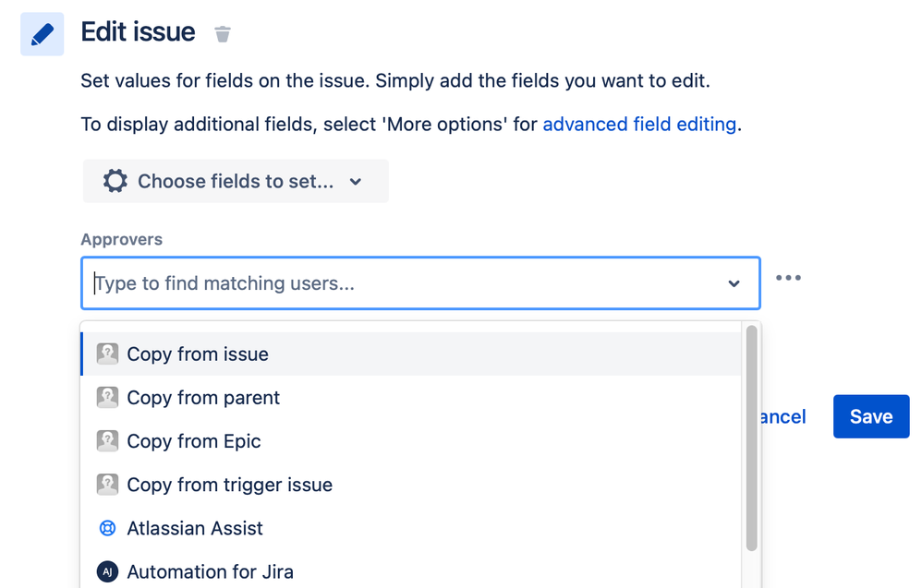Click the Cancel link
The height and width of the screenshot is (588, 922).
[782, 417]
